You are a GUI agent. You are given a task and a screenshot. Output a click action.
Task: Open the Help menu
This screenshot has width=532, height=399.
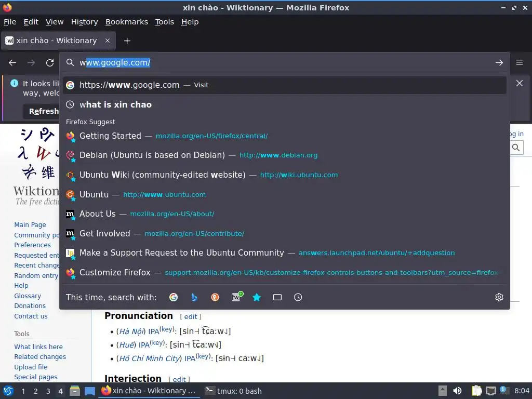click(x=190, y=22)
